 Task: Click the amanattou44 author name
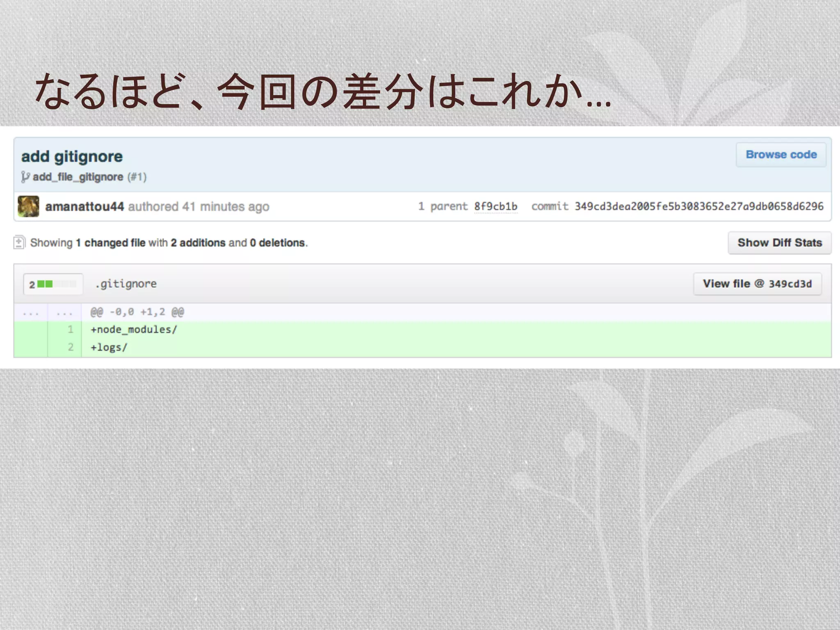(84, 206)
